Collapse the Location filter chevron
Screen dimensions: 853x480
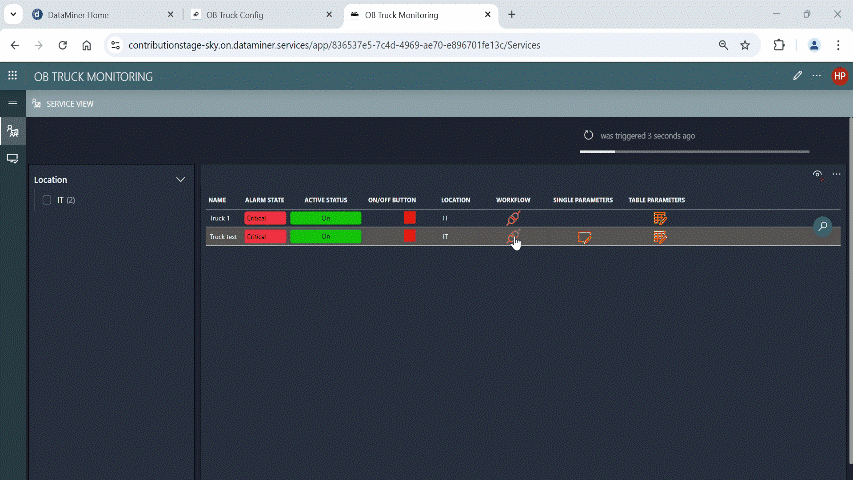click(180, 180)
